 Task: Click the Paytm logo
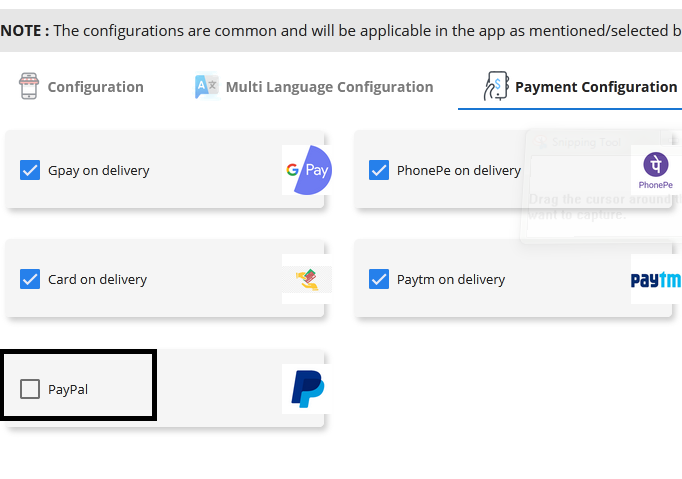(655, 280)
